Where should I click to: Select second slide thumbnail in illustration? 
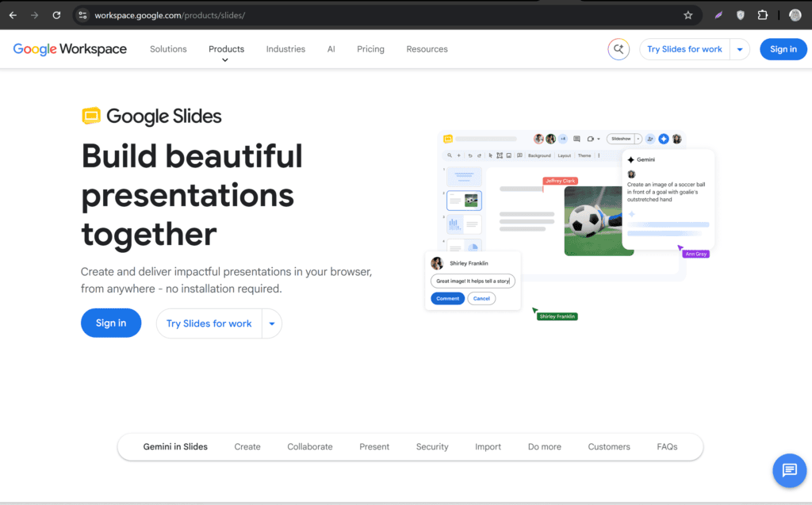pyautogui.click(x=464, y=201)
